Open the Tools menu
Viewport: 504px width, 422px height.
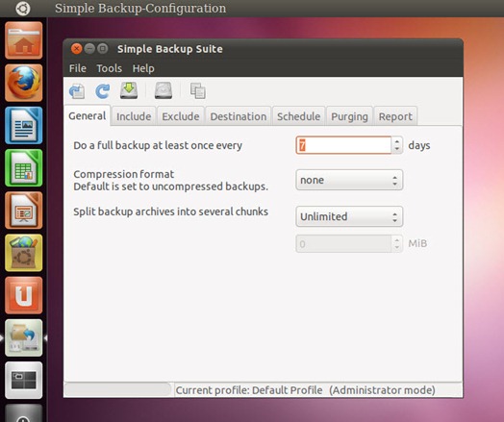click(110, 68)
